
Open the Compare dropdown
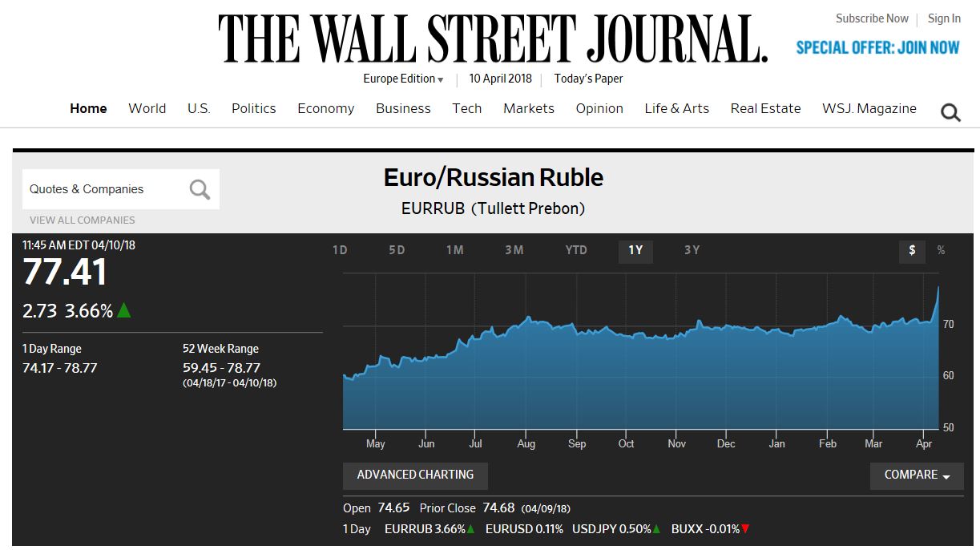[x=917, y=475]
